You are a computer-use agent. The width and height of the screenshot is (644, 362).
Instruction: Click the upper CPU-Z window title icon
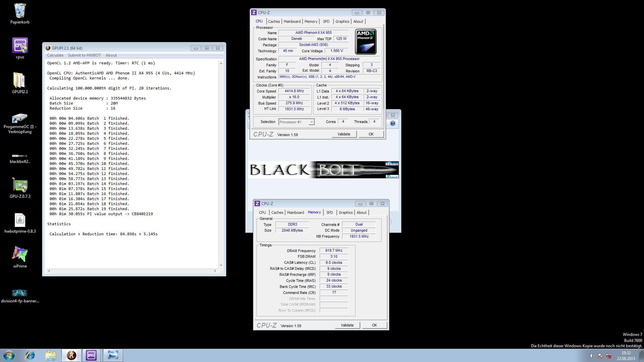tap(254, 13)
